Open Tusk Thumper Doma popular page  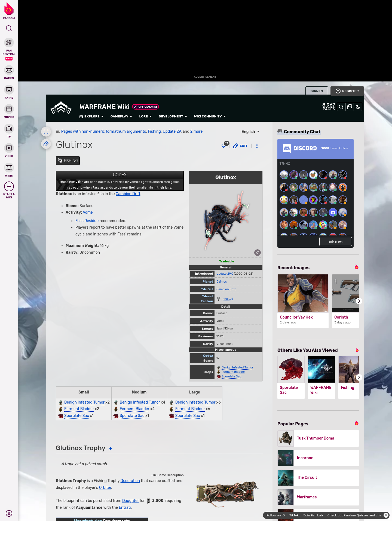click(318, 438)
